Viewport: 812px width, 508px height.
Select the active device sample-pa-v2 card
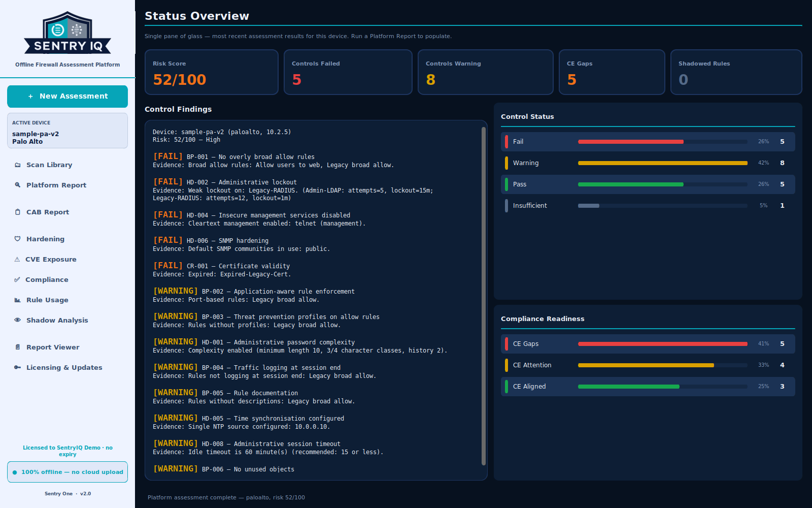(x=67, y=131)
